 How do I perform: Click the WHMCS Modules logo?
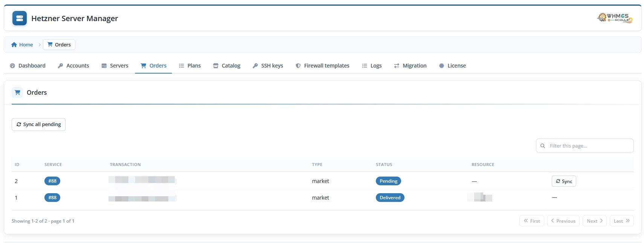615,18
